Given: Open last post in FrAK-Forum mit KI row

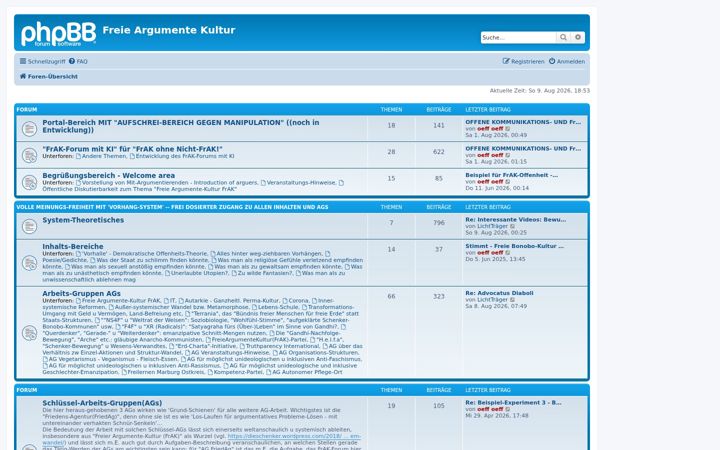Looking at the screenshot, I should tap(523, 148).
